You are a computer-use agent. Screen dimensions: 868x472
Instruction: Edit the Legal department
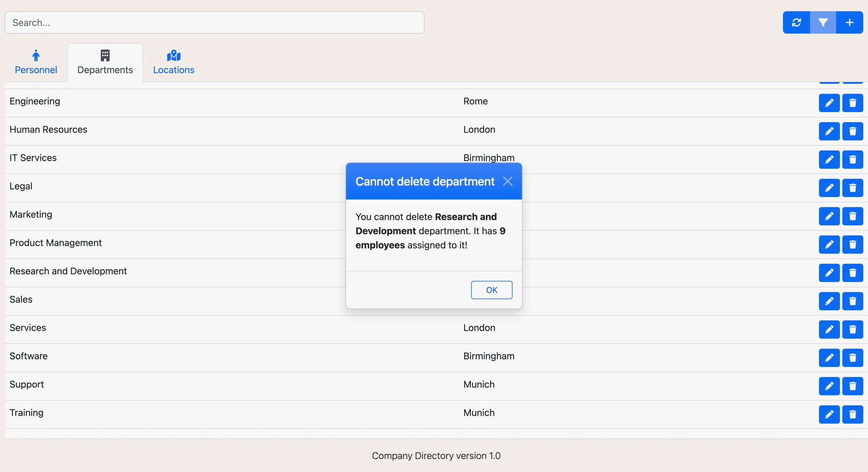click(x=829, y=188)
